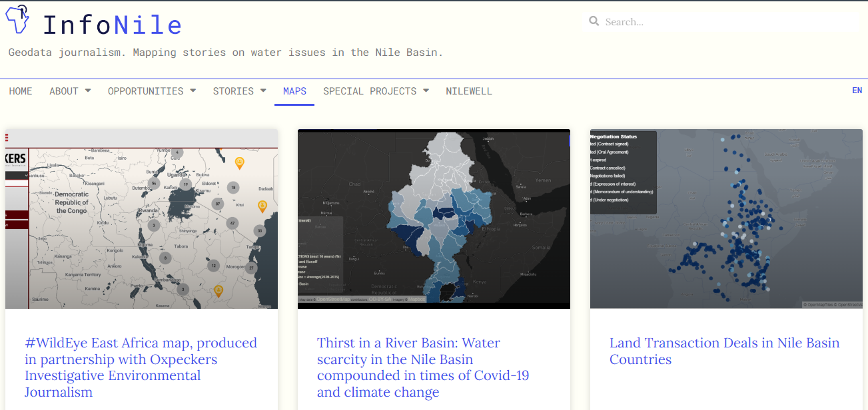Open the Land Transaction Deals article link
The height and width of the screenshot is (410, 868).
point(725,351)
